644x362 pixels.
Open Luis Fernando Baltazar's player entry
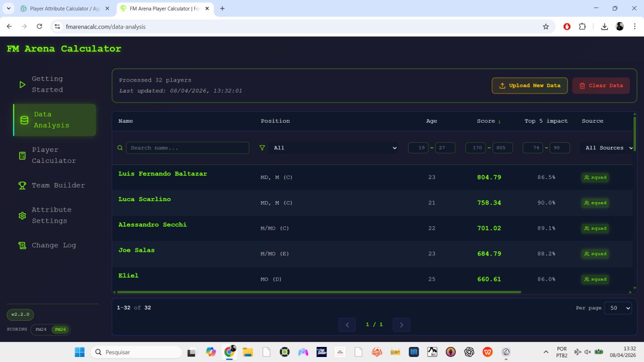(x=163, y=174)
